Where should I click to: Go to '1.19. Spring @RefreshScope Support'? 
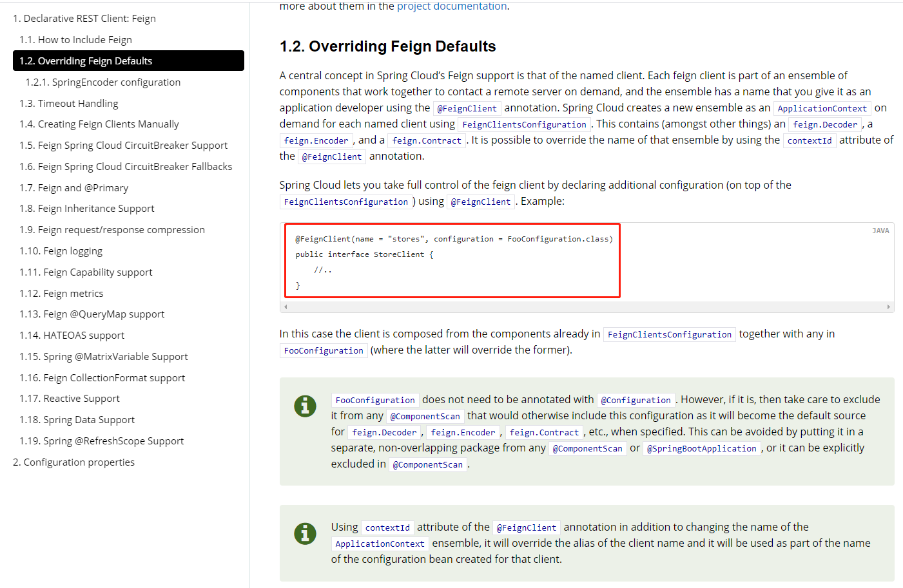coord(102,441)
